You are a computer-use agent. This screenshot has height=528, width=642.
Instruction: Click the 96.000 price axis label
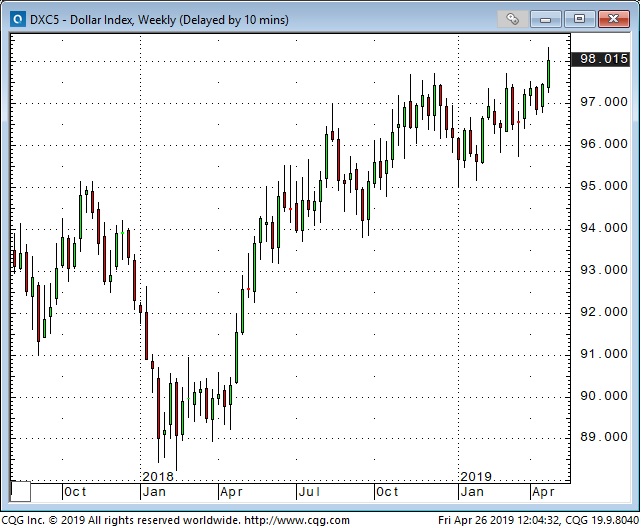[x=604, y=144]
